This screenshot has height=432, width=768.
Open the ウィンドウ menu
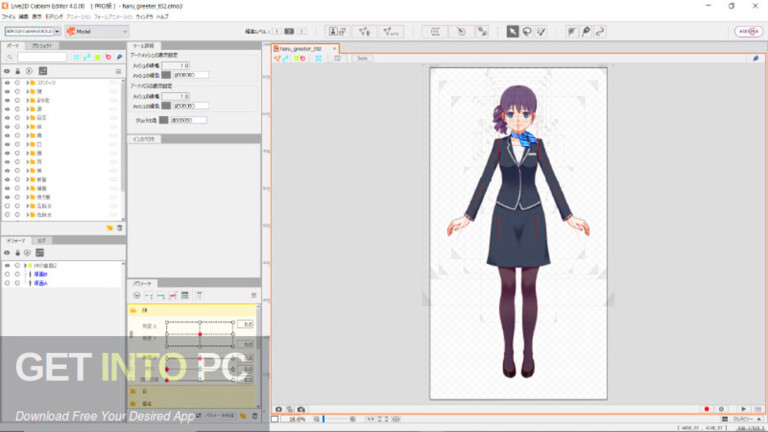tap(144, 17)
